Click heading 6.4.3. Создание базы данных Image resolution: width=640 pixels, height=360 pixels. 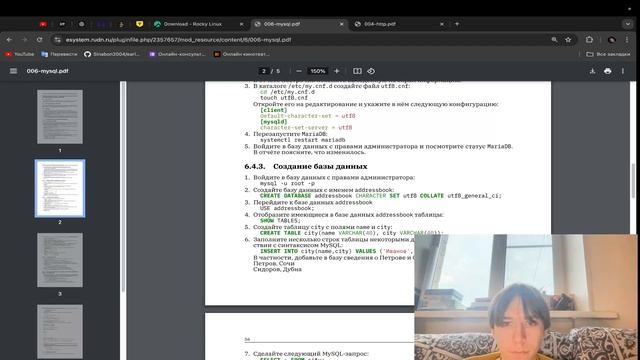click(x=306, y=167)
